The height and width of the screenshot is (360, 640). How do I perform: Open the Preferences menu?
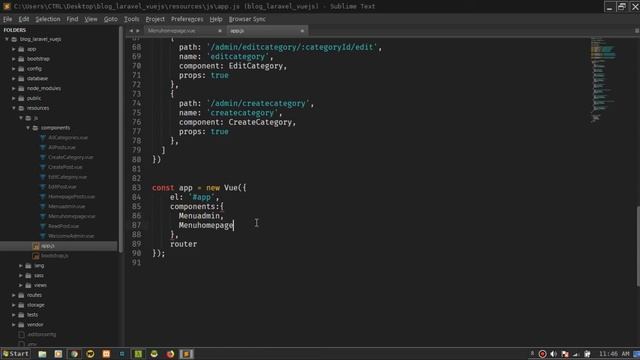click(x=187, y=19)
